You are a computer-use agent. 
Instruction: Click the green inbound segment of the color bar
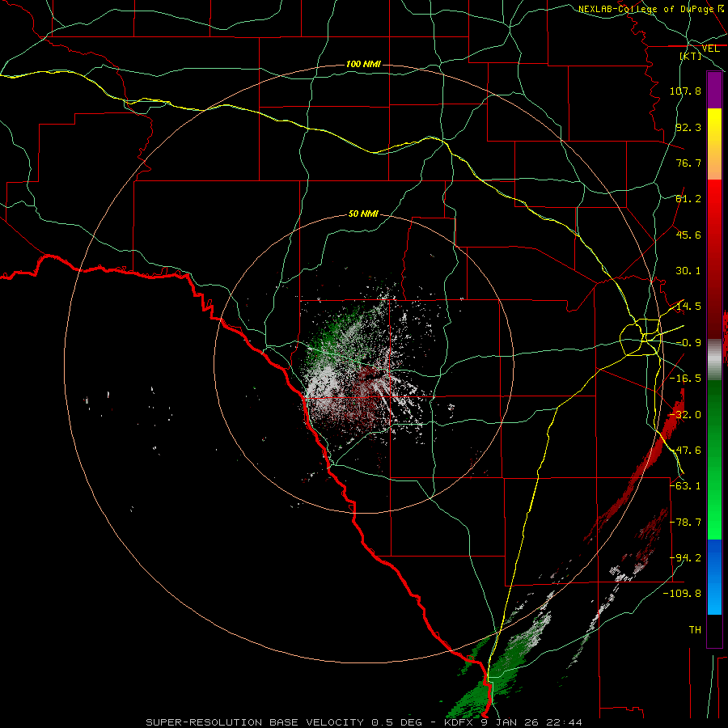[x=714, y=459]
